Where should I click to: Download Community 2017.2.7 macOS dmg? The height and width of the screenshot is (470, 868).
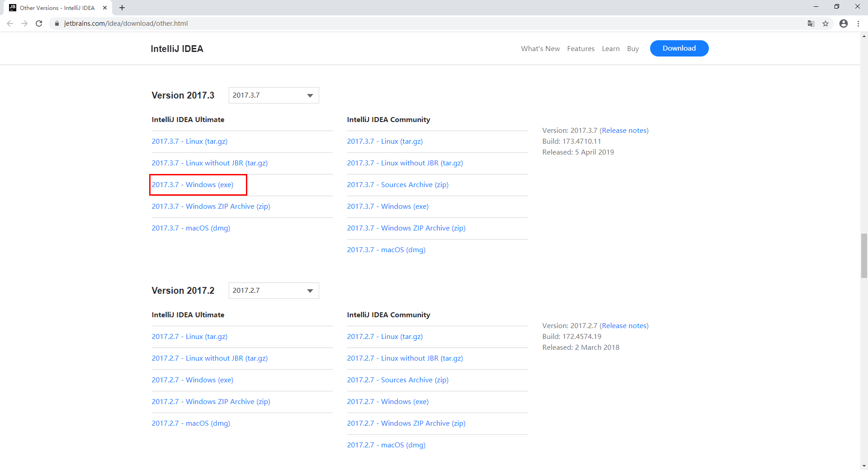pos(386,445)
